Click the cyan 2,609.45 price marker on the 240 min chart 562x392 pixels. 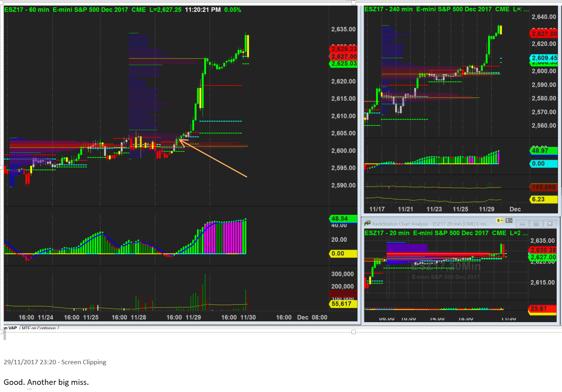[544, 58]
